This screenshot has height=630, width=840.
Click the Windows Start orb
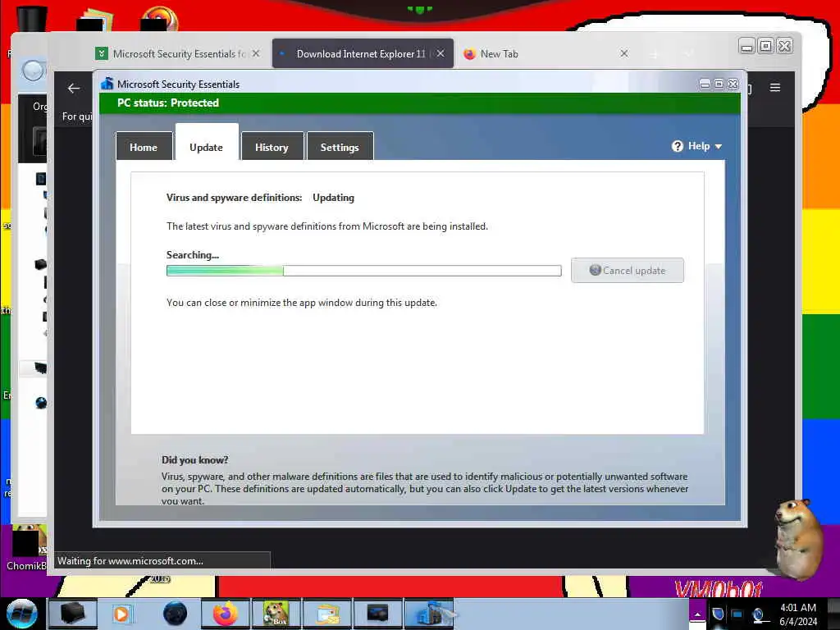(21, 614)
